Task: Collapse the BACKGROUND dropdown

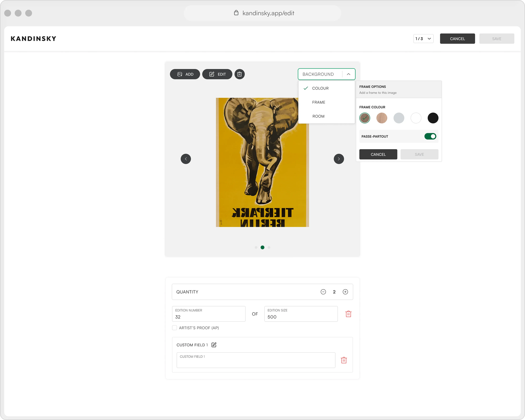Action: tap(348, 74)
